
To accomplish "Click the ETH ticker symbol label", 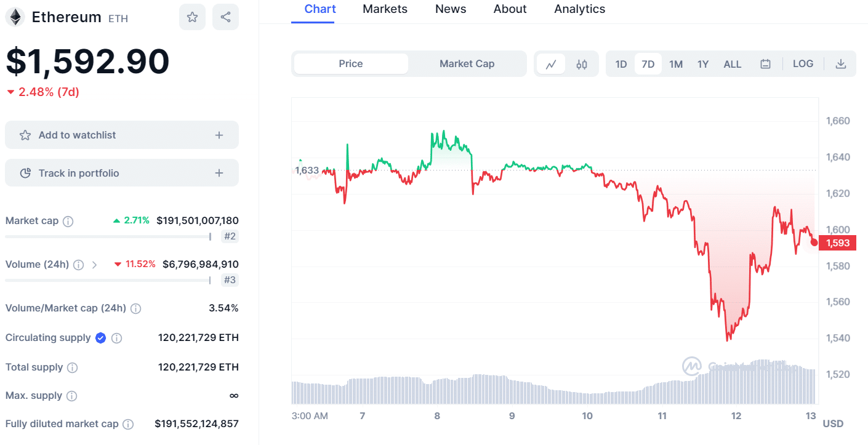I will pos(118,18).
